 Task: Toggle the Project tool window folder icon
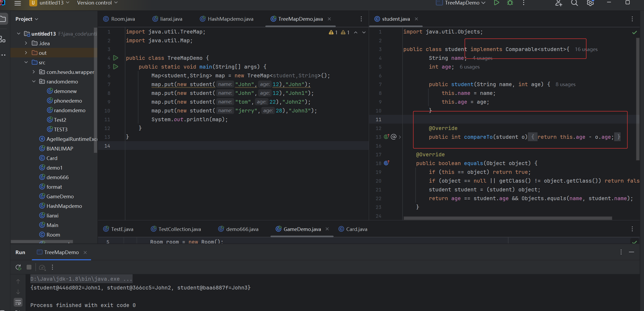3,19
